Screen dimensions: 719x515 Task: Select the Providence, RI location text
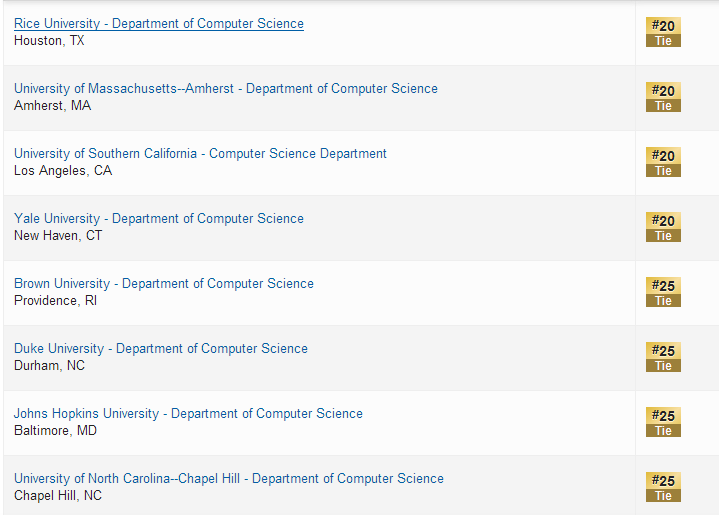pyautogui.click(x=56, y=301)
